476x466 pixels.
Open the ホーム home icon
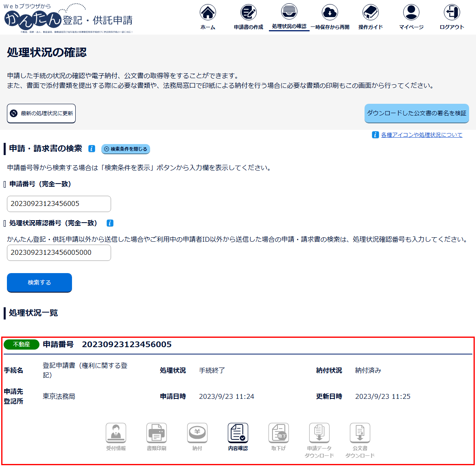coord(207,13)
